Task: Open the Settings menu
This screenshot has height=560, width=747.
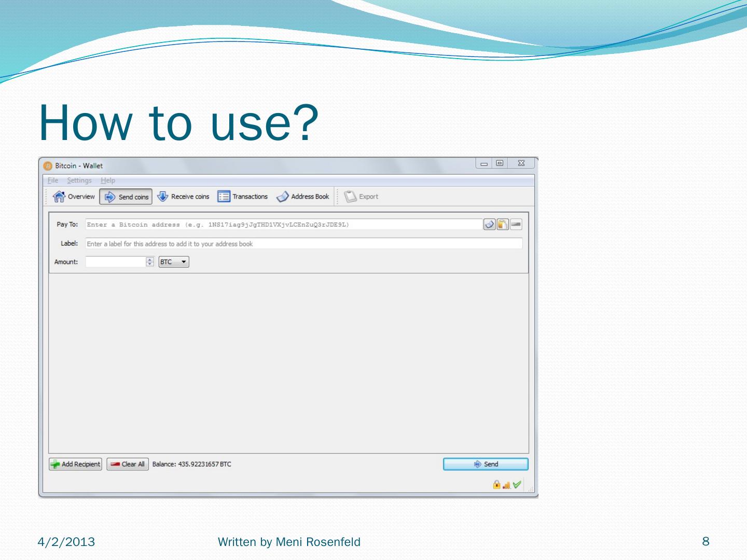Action: tap(79, 180)
